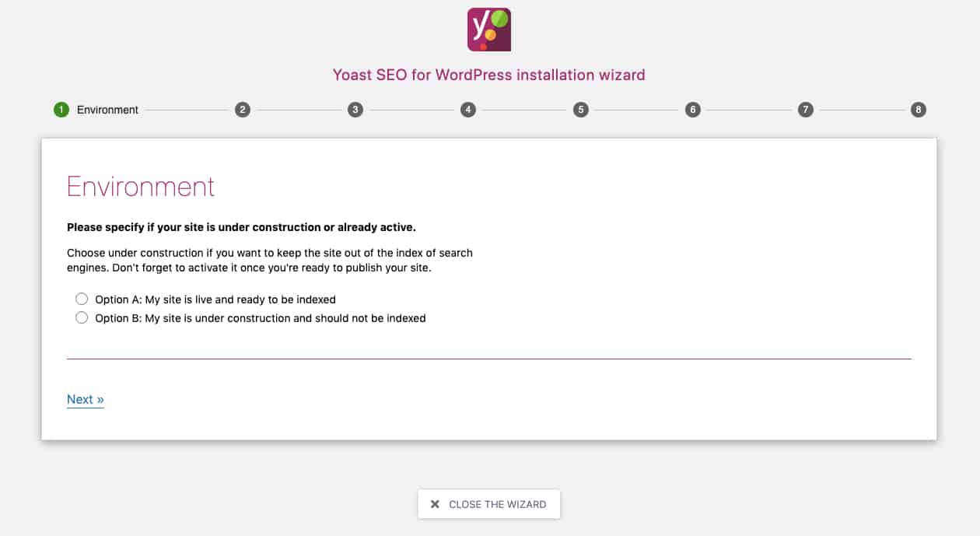Open step 5 of the wizard
The height and width of the screenshot is (536, 980).
[x=580, y=110]
